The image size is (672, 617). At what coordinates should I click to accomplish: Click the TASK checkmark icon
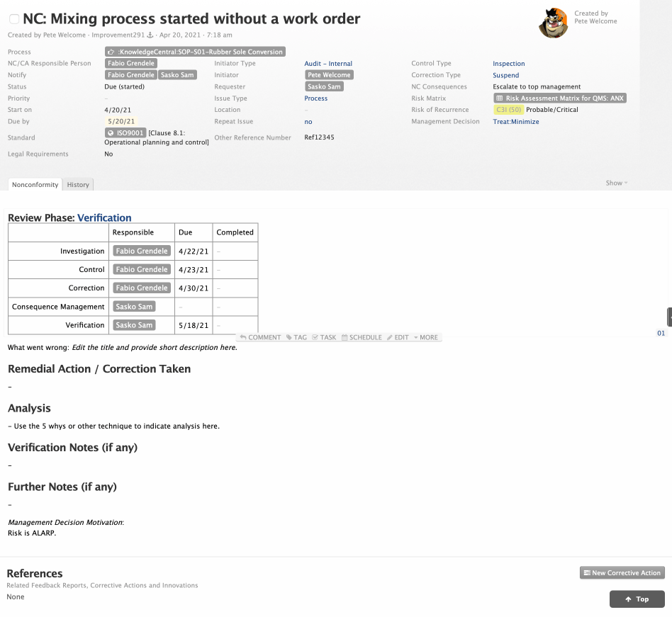coord(315,338)
